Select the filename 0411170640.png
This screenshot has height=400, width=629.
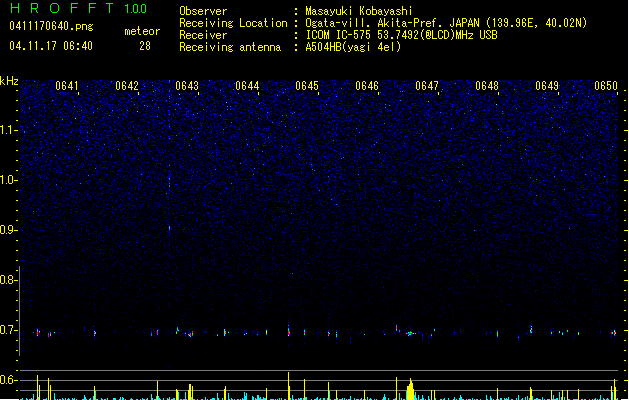(x=51, y=26)
